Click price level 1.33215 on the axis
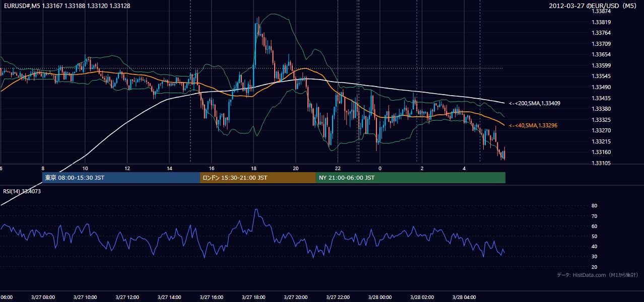 pos(601,141)
